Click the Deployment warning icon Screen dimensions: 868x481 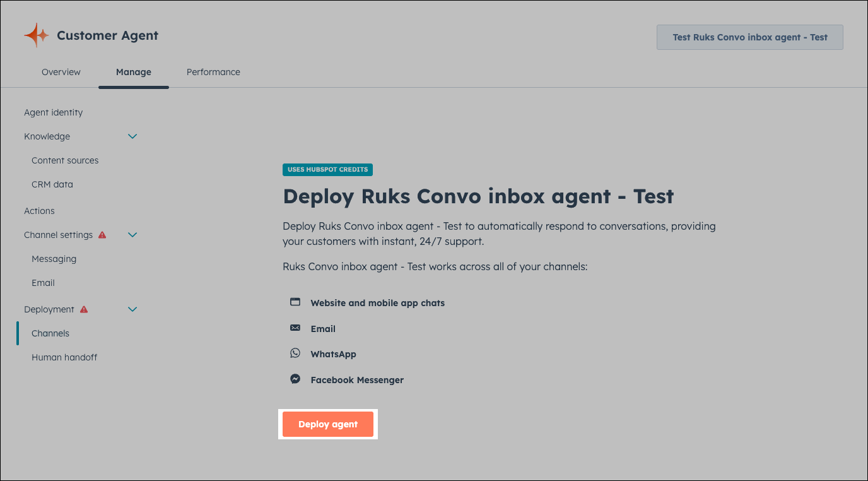[84, 309]
